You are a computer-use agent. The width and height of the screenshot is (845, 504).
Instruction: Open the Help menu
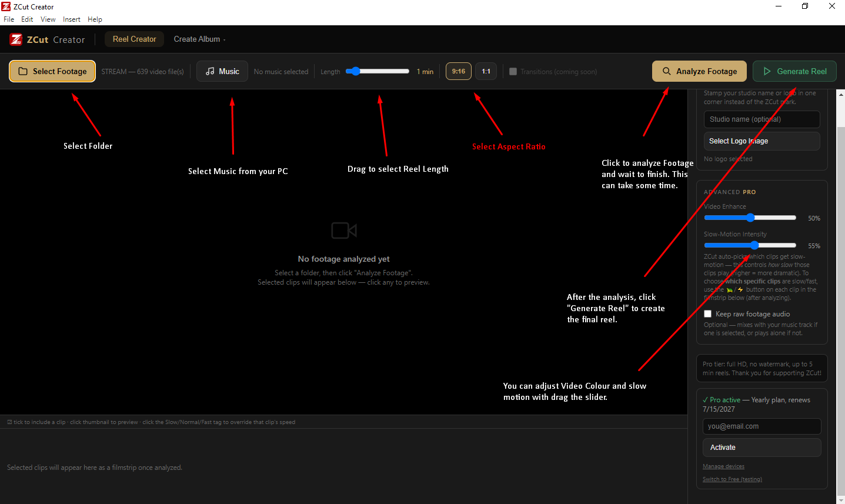95,19
